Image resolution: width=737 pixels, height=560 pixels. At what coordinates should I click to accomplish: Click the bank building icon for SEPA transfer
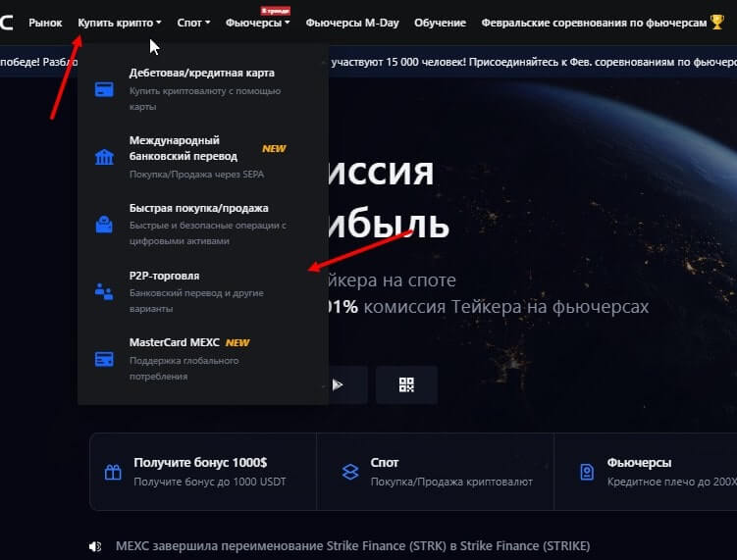click(104, 157)
